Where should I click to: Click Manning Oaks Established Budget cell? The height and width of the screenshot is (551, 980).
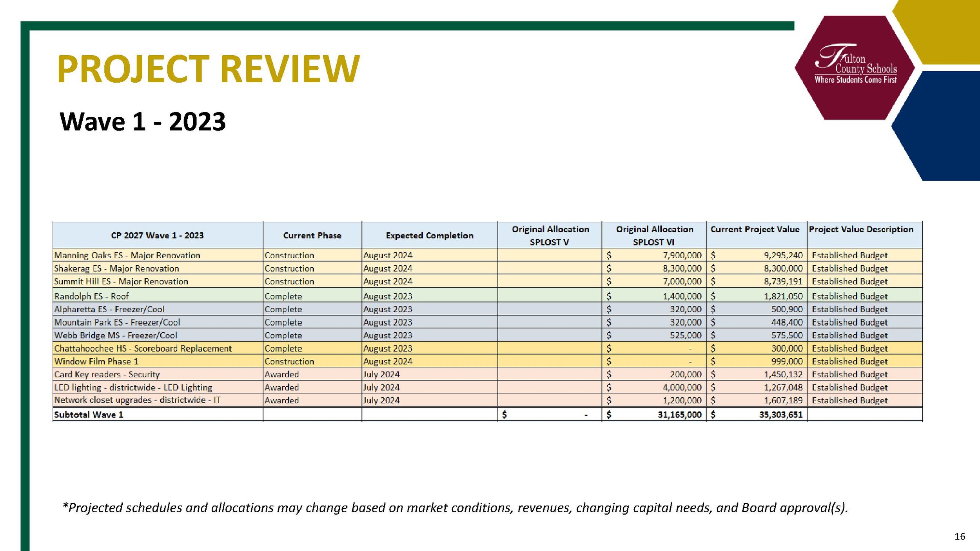(x=865, y=255)
